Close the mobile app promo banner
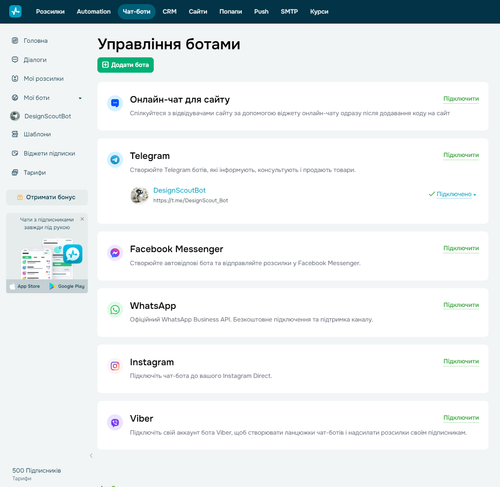Viewport: 500px width, 487px height. click(82, 219)
